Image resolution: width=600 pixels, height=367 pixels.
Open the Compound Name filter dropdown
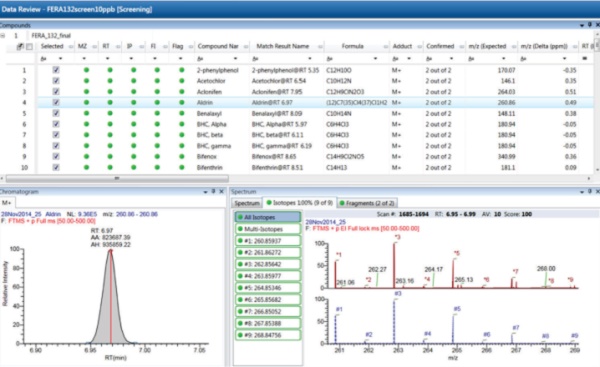tap(235, 59)
